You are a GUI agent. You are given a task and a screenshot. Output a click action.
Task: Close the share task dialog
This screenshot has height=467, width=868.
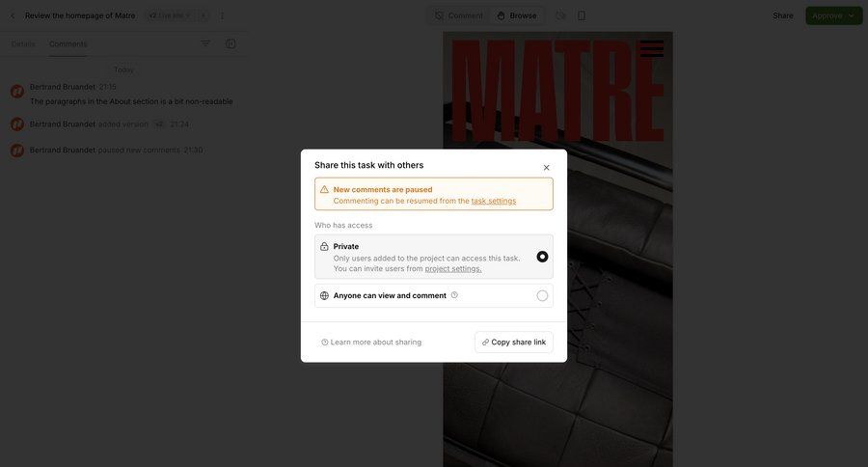(x=546, y=168)
